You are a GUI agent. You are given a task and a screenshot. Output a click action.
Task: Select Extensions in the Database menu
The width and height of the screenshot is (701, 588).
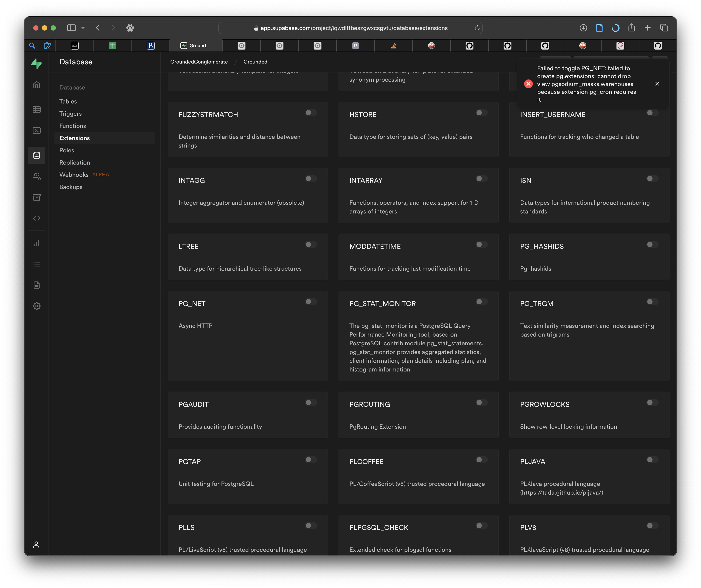tap(74, 138)
